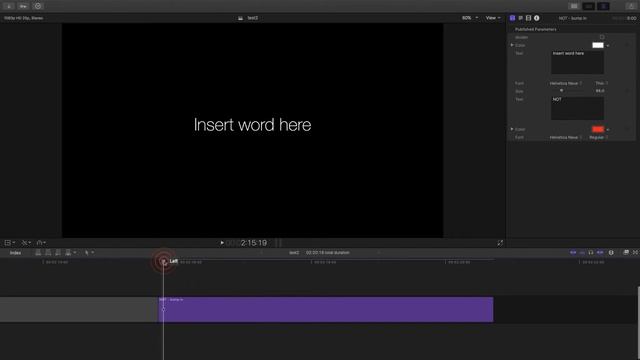The image size is (640, 360).
Task: Select the Info inspector tab icon
Action: click(537, 18)
